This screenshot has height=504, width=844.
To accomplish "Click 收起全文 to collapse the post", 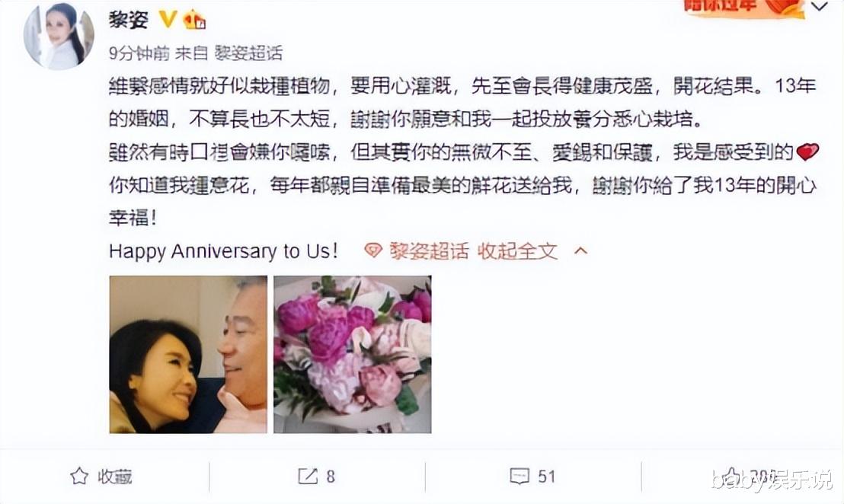I will click(517, 251).
